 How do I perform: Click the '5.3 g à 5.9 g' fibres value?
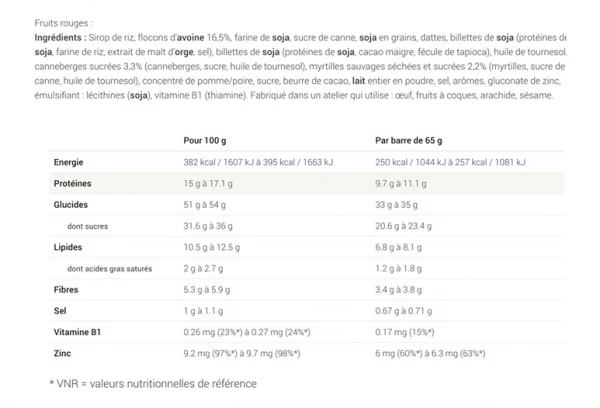pyautogui.click(x=209, y=290)
